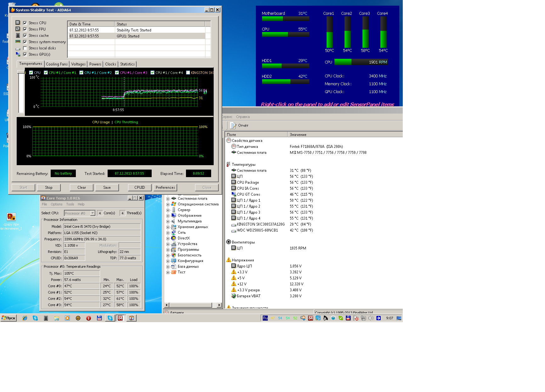Toggle CPU #1 / Core #4 graph checkbox
Image resolution: width=545 pixels, height=392 pixels.
point(153,73)
